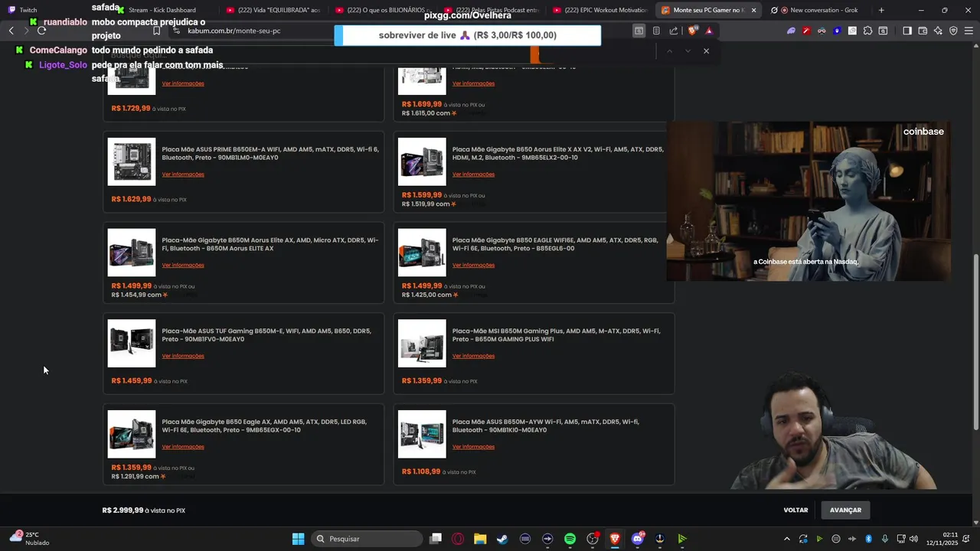Open Ver informações for Gigabyte B650 Eagle AX

pos(183,447)
